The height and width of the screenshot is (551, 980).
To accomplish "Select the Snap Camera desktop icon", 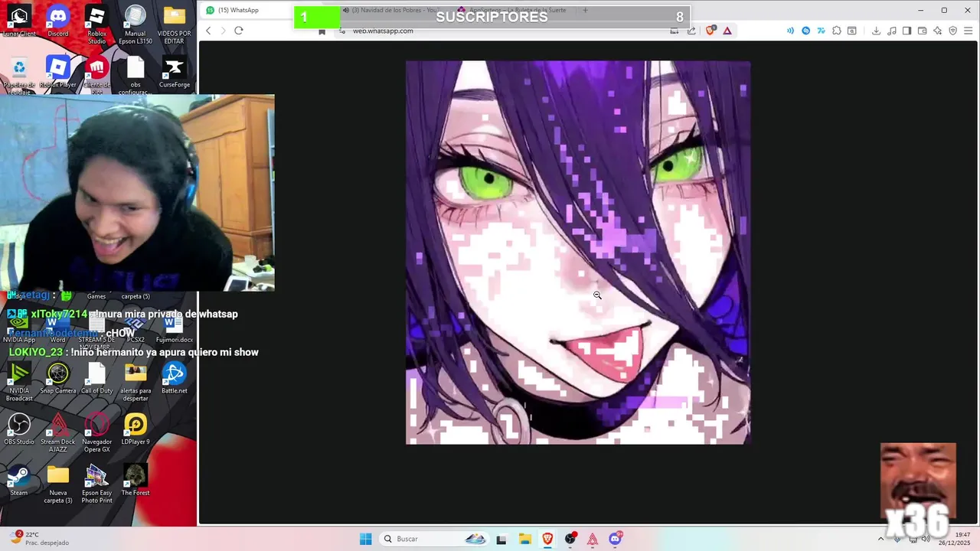I will coord(58,379).
